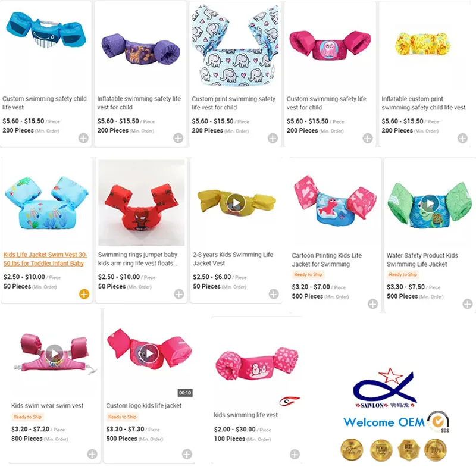Play the Custom logo kids life jacket video

(149, 353)
